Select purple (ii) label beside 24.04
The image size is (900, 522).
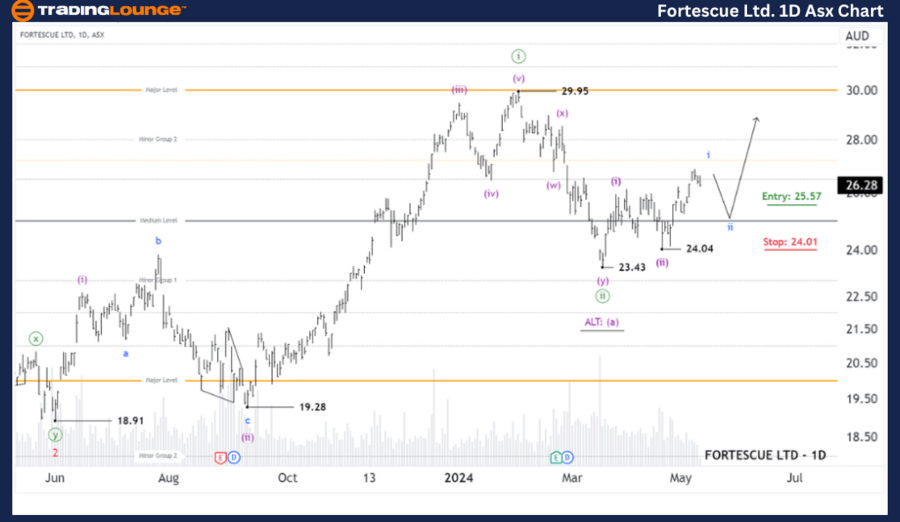click(x=662, y=262)
